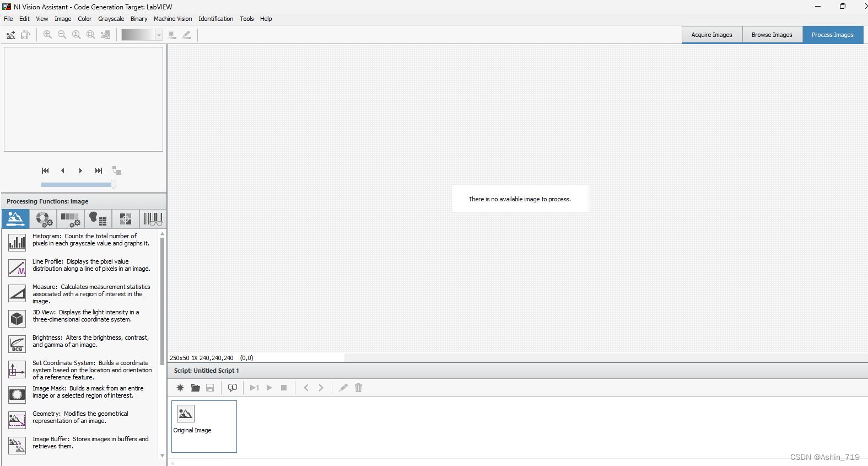Click the image icon beside Zoom to Fit
The width and height of the screenshot is (868, 466).
tap(105, 35)
